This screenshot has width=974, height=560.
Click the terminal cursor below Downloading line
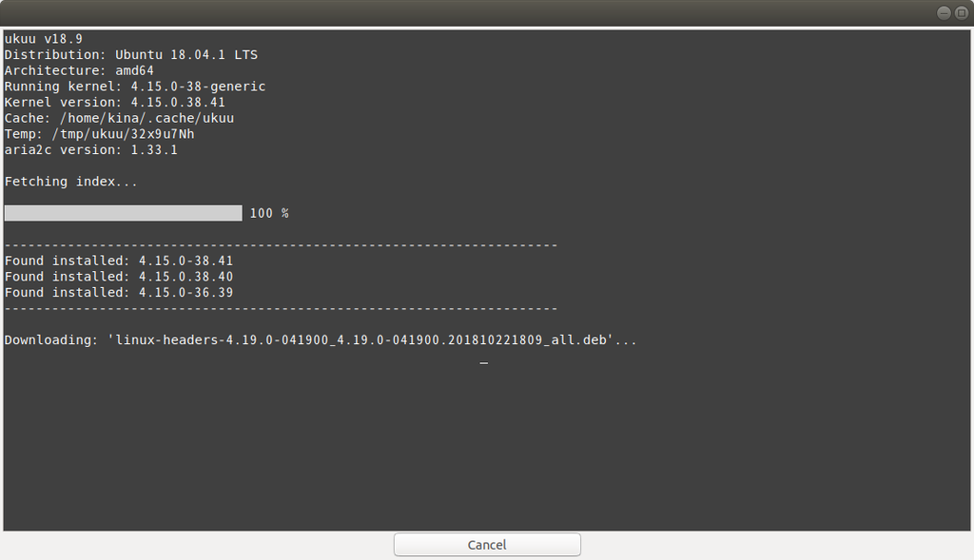[484, 362]
